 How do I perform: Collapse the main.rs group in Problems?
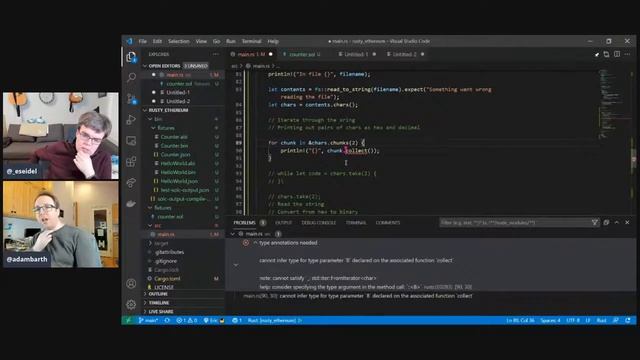click(233, 234)
